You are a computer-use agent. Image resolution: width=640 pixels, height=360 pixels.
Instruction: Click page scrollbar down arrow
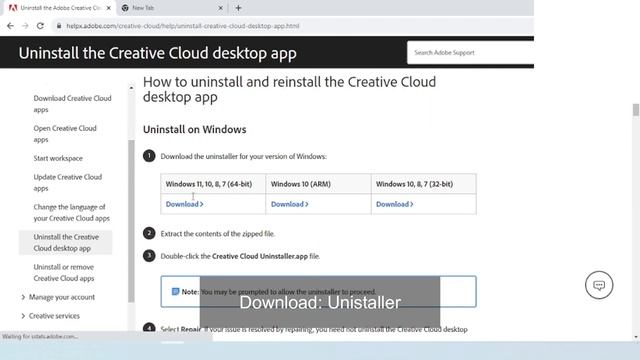[x=636, y=337]
